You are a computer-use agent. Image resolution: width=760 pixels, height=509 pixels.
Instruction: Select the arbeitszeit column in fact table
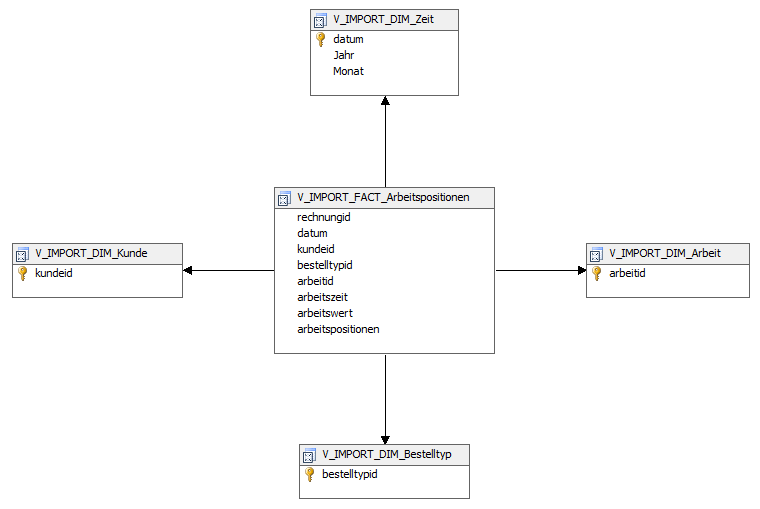(323, 297)
